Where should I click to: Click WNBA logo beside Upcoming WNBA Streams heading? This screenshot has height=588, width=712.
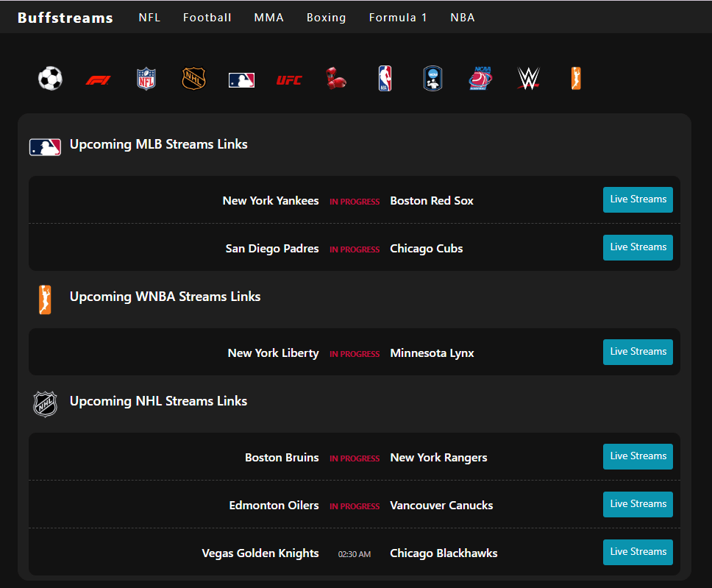(45, 300)
